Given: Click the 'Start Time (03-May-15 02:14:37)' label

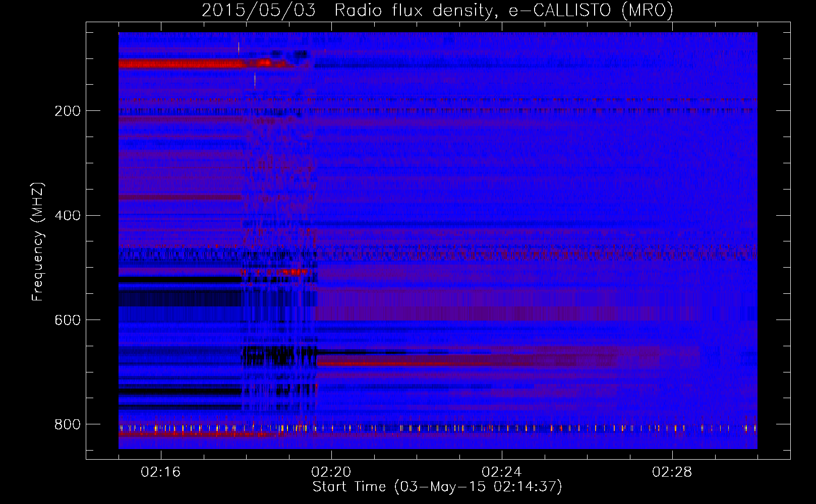Looking at the screenshot, I should click(x=437, y=487).
